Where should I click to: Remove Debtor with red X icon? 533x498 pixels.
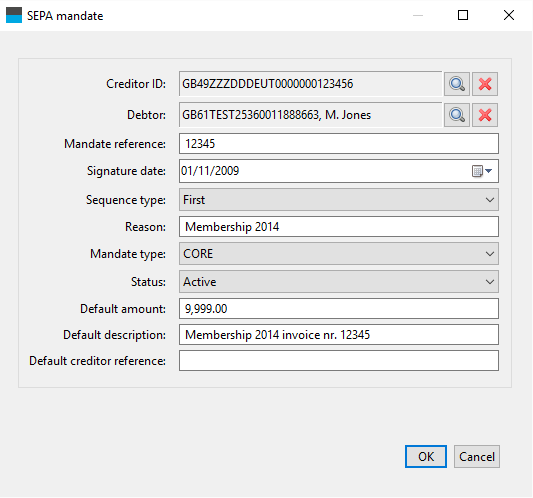[x=485, y=115]
